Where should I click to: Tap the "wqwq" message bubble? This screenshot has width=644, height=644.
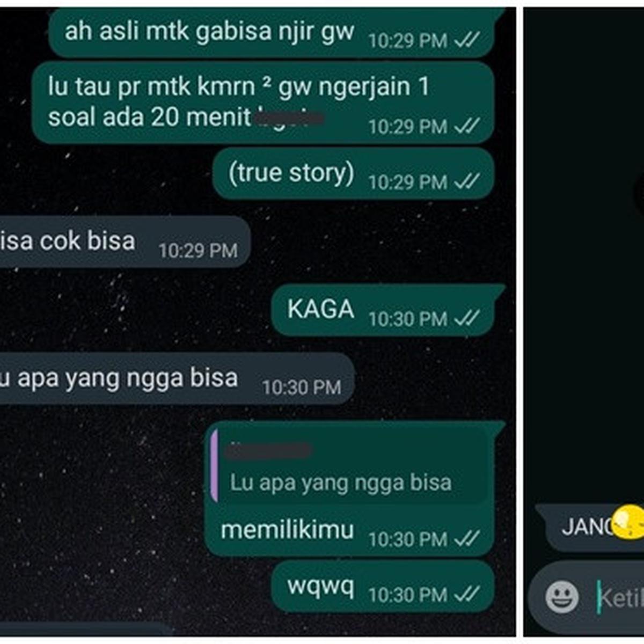click(x=383, y=587)
